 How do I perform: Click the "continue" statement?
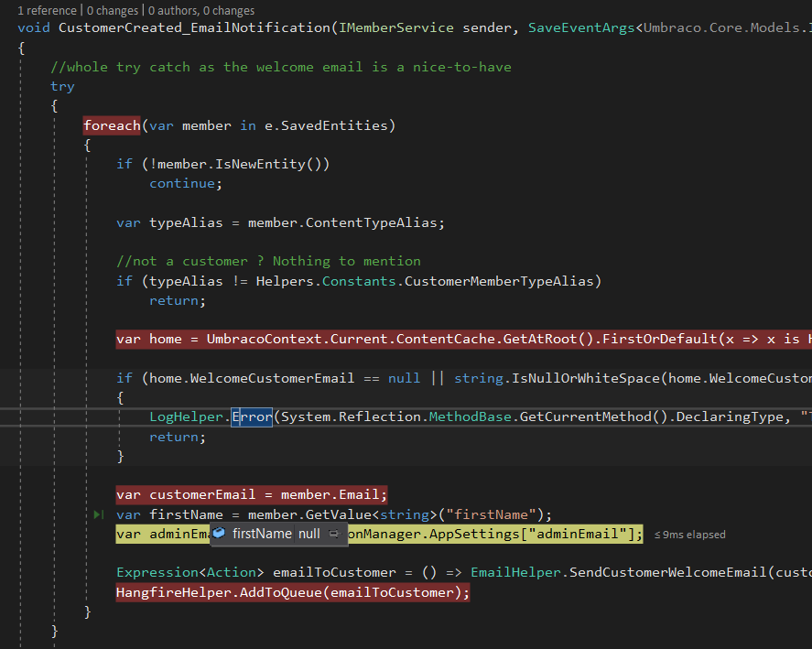pos(182,183)
